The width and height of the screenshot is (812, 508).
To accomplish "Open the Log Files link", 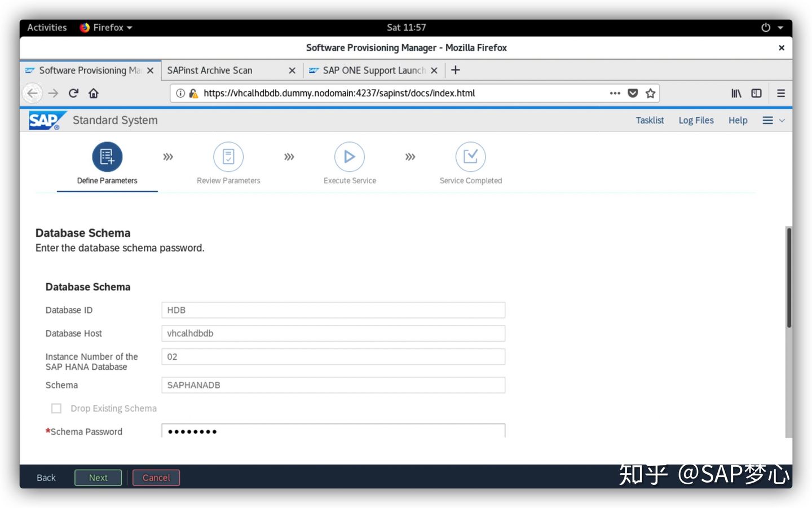I will coord(696,120).
